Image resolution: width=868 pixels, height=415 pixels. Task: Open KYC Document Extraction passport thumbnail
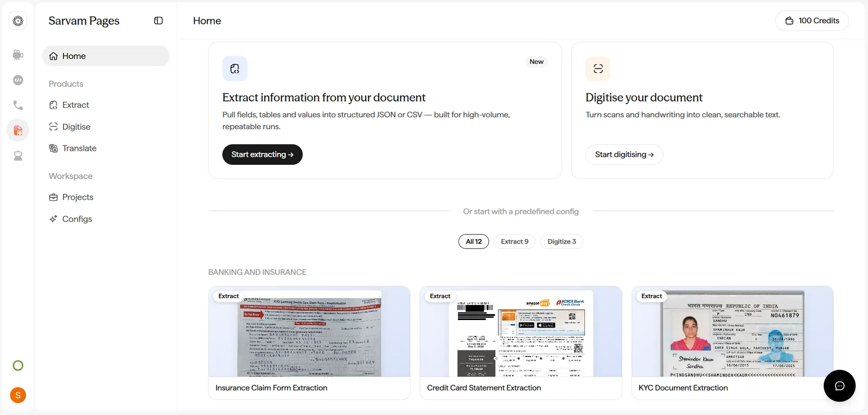click(x=732, y=332)
